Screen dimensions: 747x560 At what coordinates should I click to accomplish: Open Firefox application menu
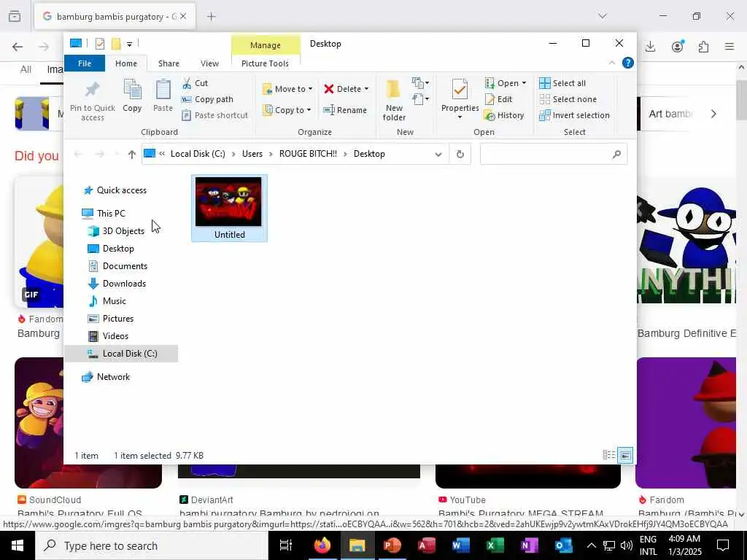(729, 47)
